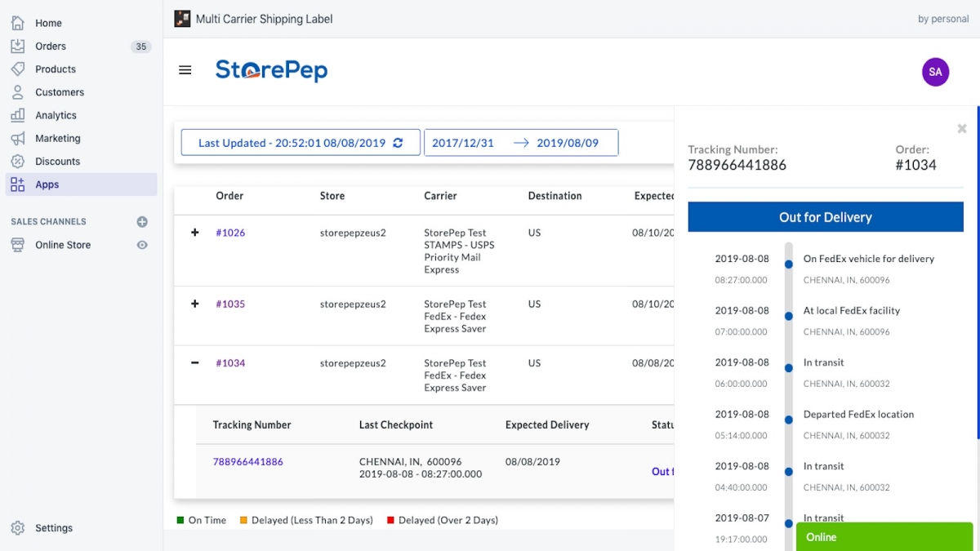
Task: Click the StorePep logo
Action: coord(271,70)
